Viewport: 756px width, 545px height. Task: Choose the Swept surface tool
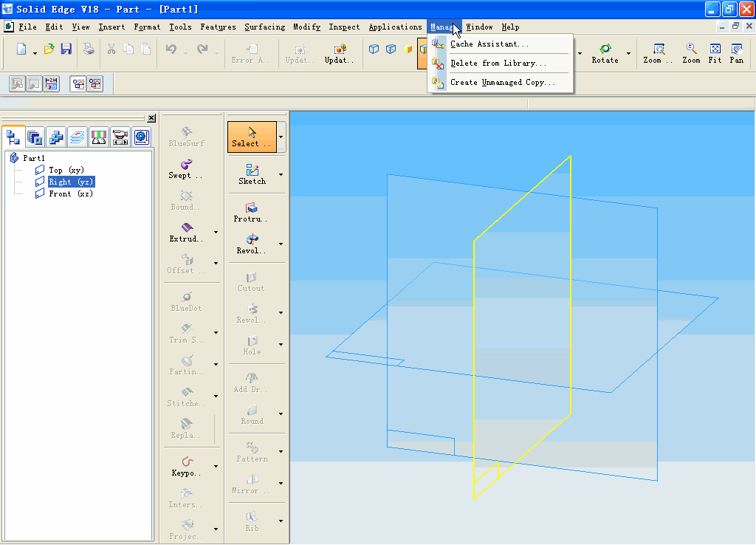[x=185, y=169]
